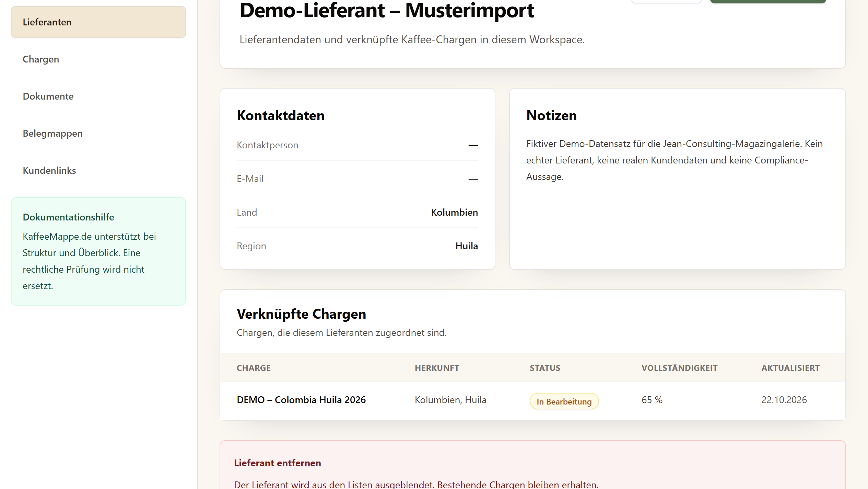This screenshot has width=868, height=489.
Task: Click the Kolumbien, Huila origin cell
Action: pos(450,400)
